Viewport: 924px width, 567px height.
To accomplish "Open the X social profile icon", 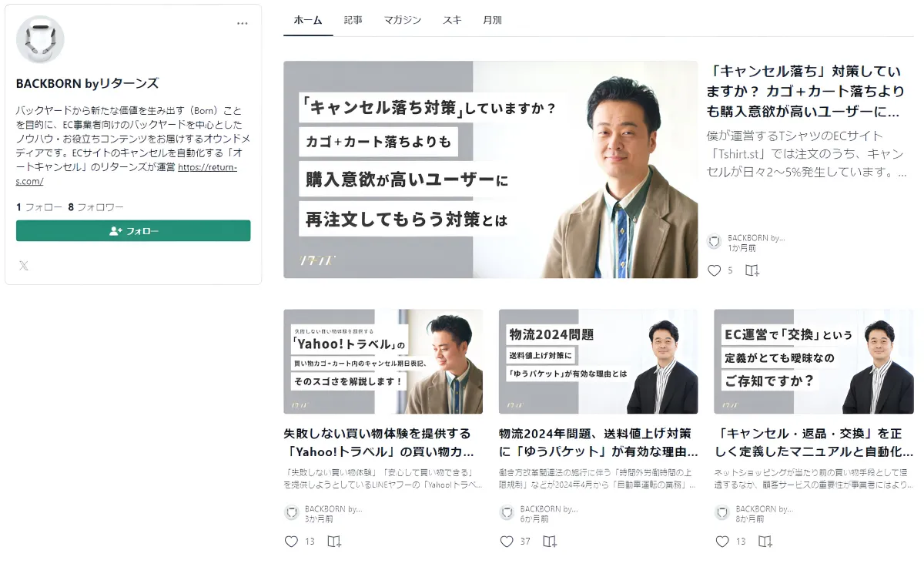I will 24,266.
